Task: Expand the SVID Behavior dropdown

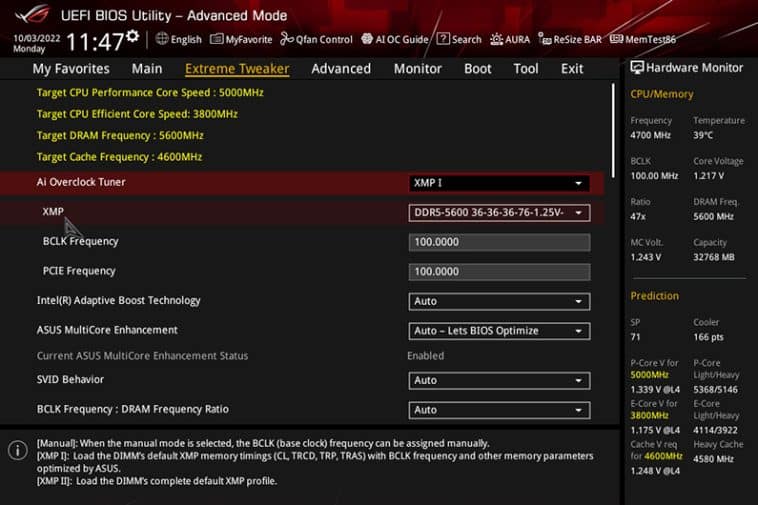Action: coord(499,380)
